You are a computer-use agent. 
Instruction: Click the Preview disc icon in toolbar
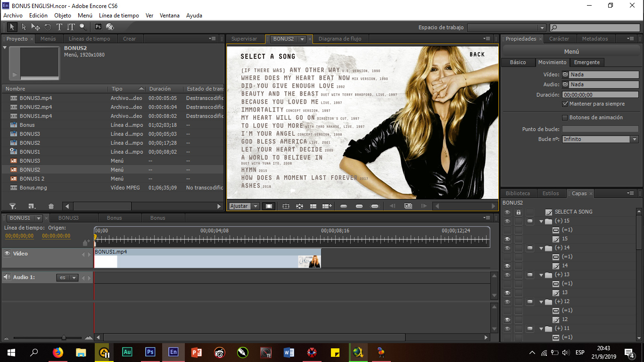110,27
